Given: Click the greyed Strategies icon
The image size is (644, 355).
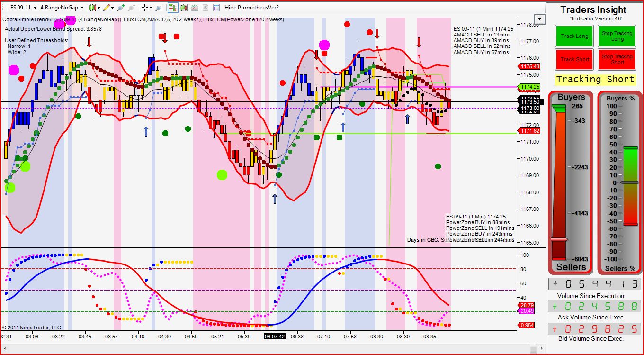Looking at the screenshot, I should [x=206, y=8].
